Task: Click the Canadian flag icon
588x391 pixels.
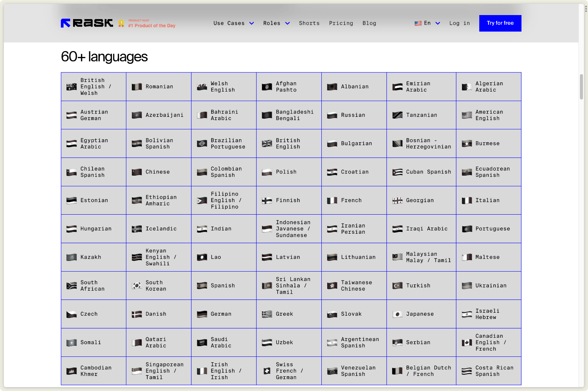Action: [467, 343]
